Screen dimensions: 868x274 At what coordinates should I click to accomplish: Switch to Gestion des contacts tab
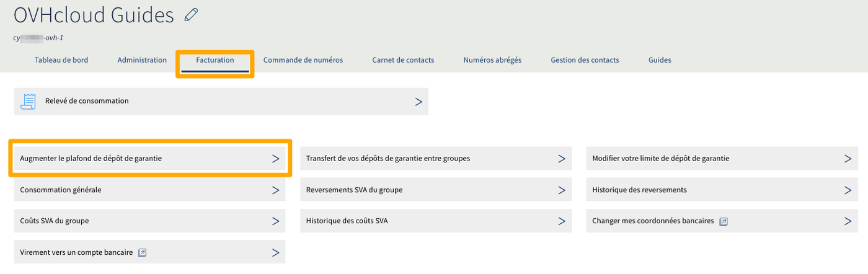point(585,60)
